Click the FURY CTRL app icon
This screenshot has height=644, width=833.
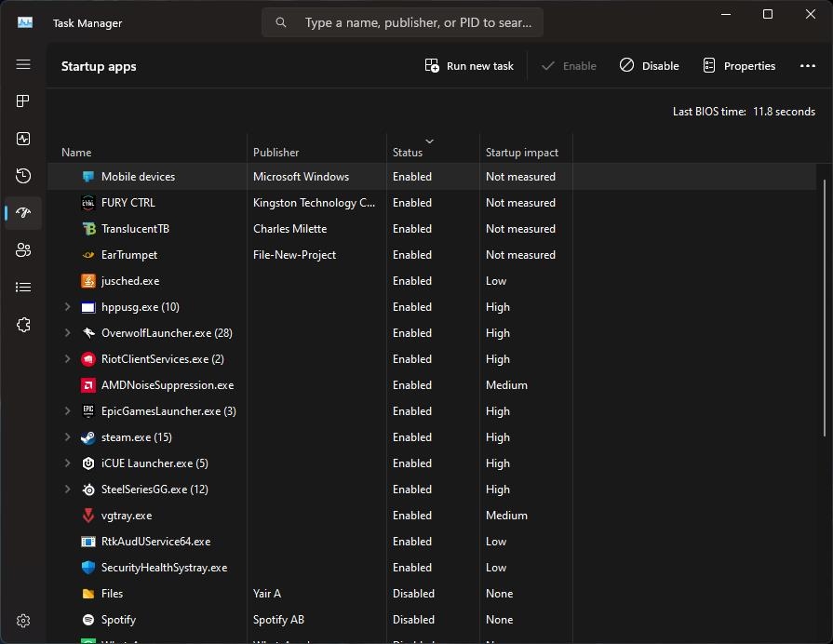[x=88, y=203]
